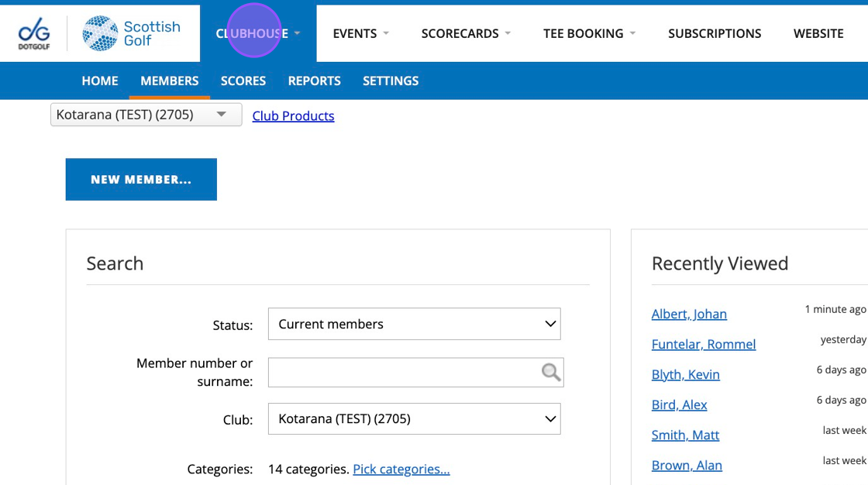Click the 'Recently Viewed' heading
Screen dimensions: 868x485
point(720,263)
